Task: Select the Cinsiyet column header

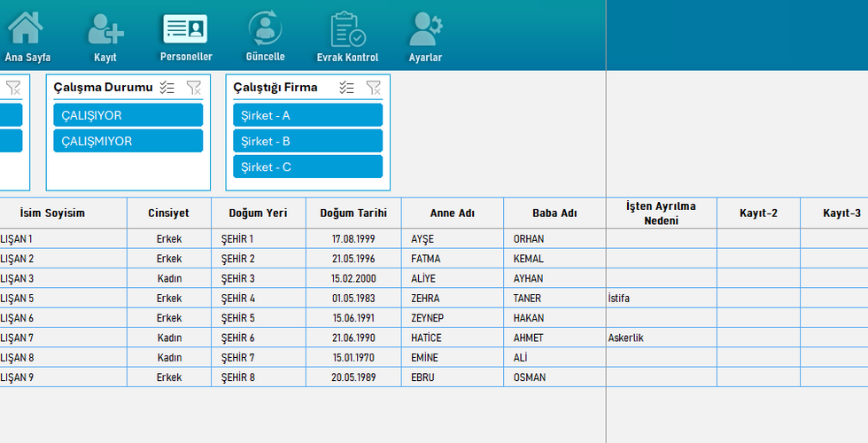Action: click(x=169, y=214)
